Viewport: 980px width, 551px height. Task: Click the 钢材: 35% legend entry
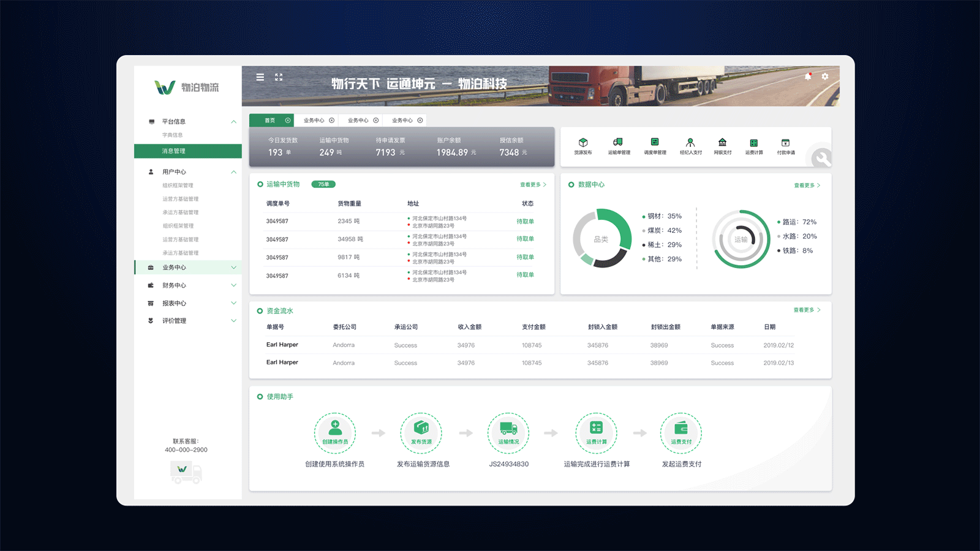click(x=661, y=216)
